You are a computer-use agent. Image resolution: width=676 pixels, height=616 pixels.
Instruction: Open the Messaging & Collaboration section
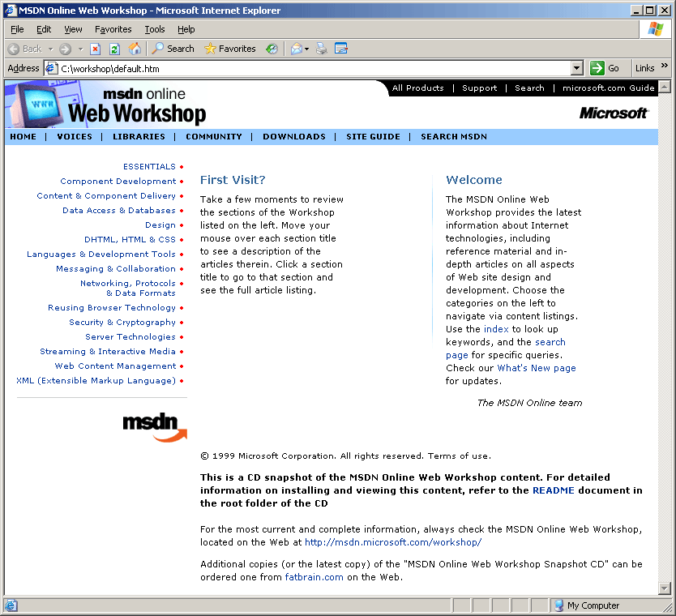[116, 268]
